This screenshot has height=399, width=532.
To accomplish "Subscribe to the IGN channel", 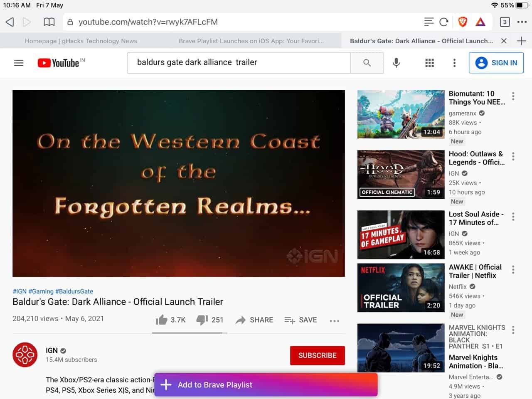I will 318,355.
